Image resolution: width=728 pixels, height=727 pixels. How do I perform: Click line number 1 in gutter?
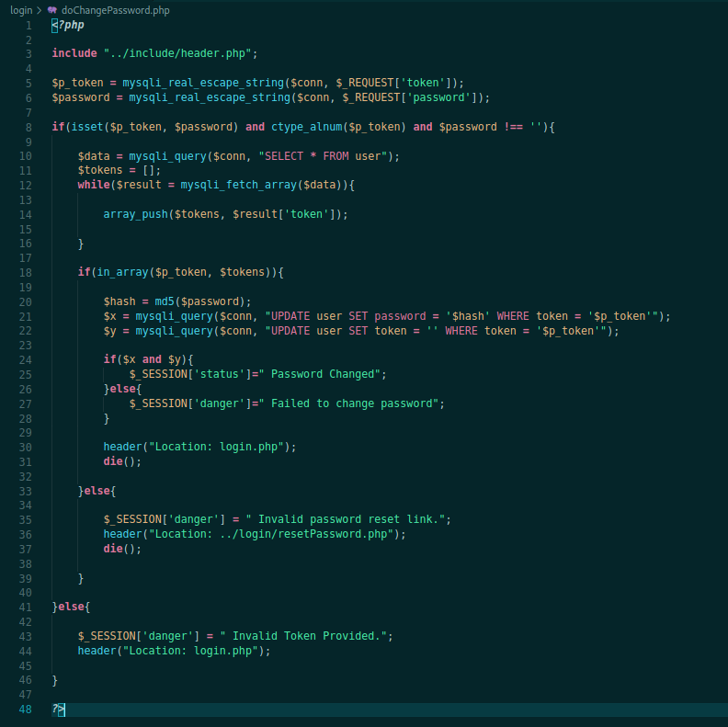point(28,26)
